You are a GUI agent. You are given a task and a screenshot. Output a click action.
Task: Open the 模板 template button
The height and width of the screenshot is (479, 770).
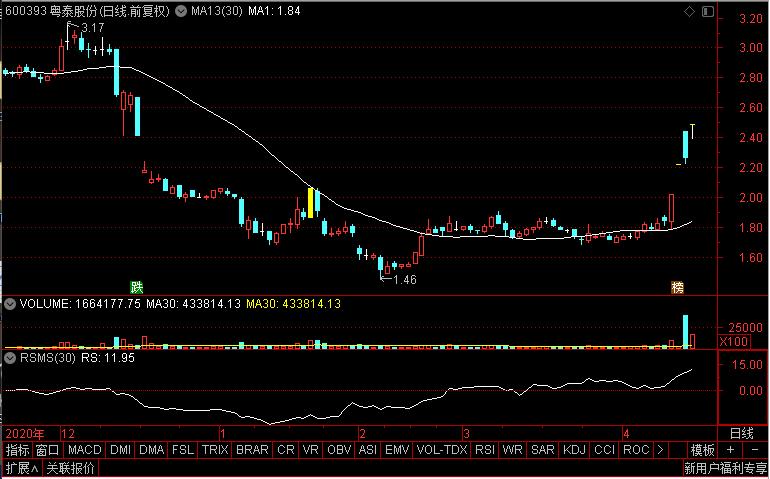(x=703, y=450)
